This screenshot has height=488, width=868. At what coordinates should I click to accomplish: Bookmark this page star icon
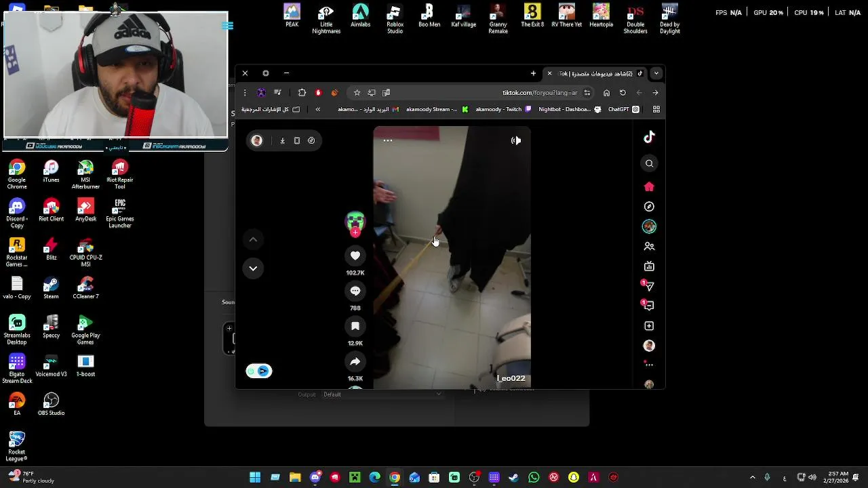[357, 93]
